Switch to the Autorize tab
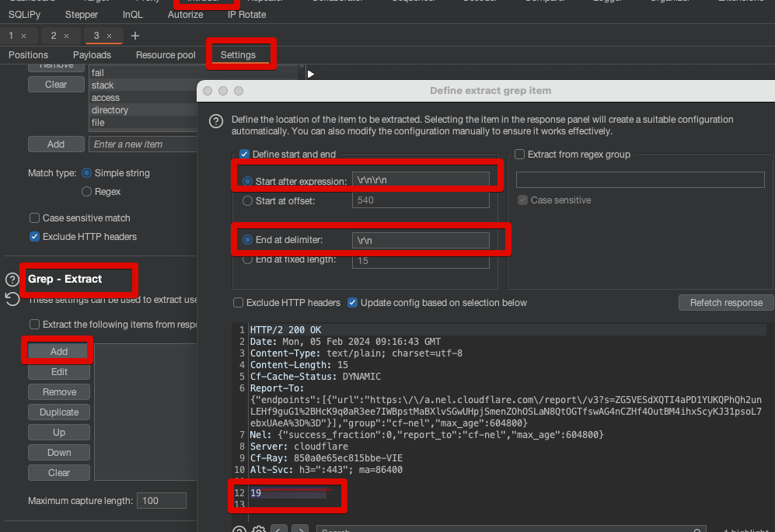The image size is (775, 532). click(x=185, y=15)
